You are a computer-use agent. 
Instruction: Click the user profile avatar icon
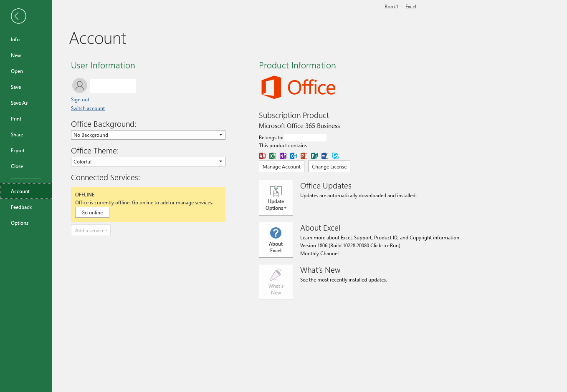[80, 85]
